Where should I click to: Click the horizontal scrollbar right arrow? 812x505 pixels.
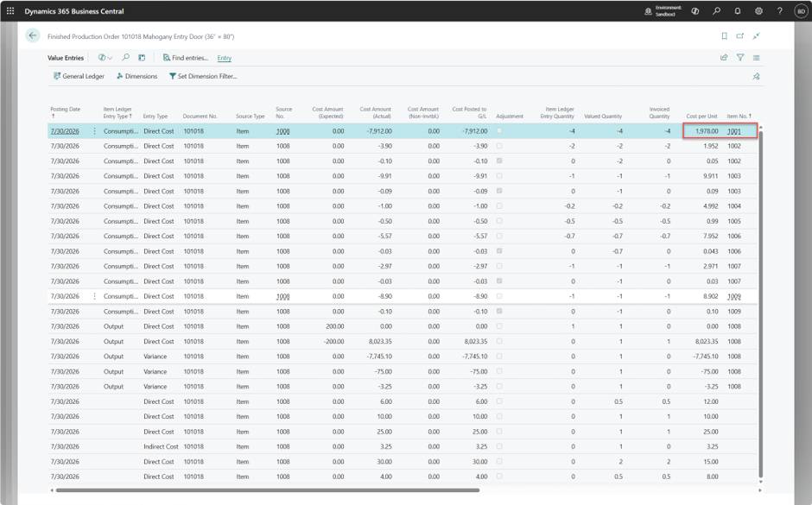click(759, 490)
